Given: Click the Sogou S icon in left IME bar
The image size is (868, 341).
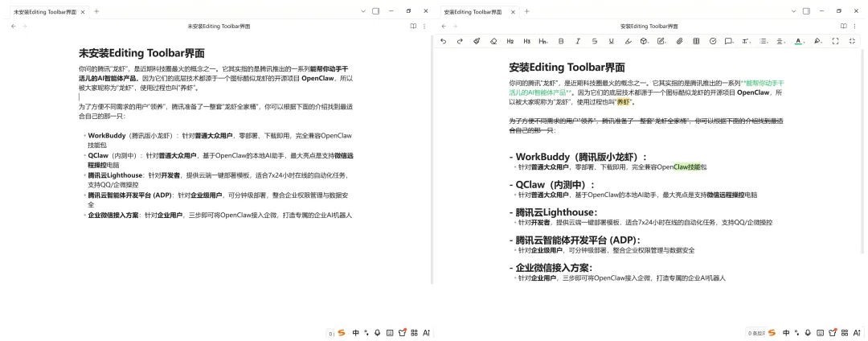Looking at the screenshot, I should click(x=342, y=333).
